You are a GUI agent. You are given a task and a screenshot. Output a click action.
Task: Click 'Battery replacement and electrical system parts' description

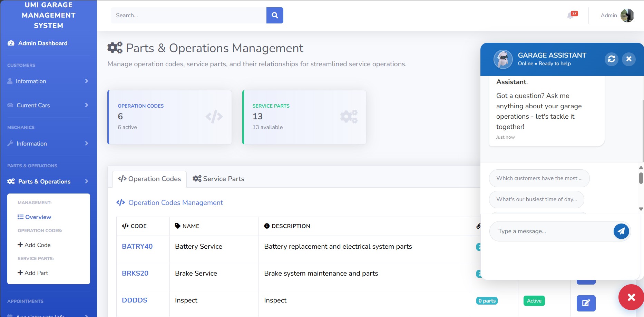pyautogui.click(x=338, y=246)
